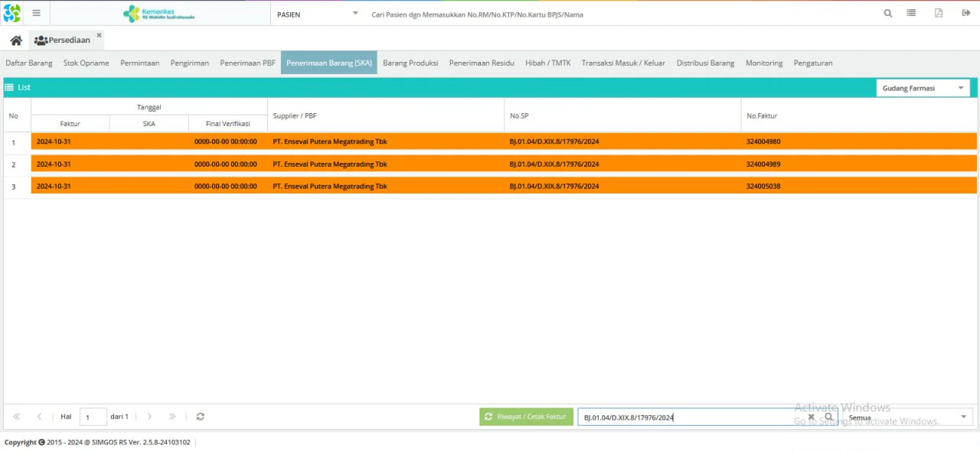Viewport: 980px width, 452px height.
Task: Refresh the list with the reload icon
Action: (x=201, y=417)
